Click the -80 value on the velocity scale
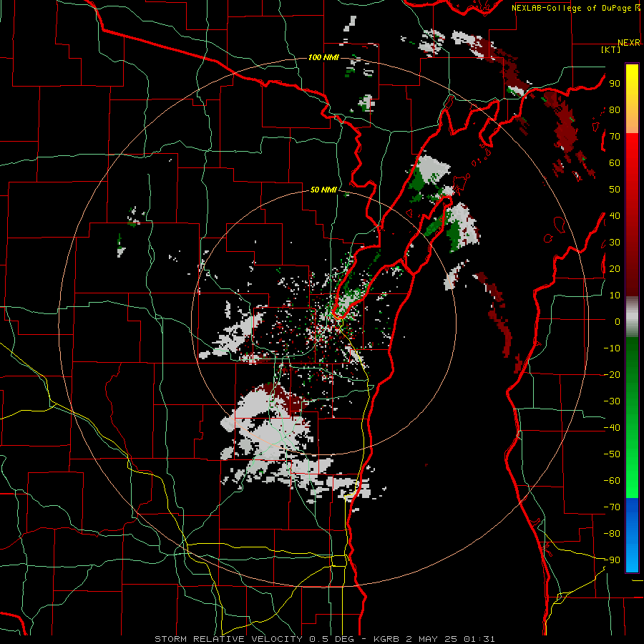This screenshot has width=644, height=644. (612, 534)
